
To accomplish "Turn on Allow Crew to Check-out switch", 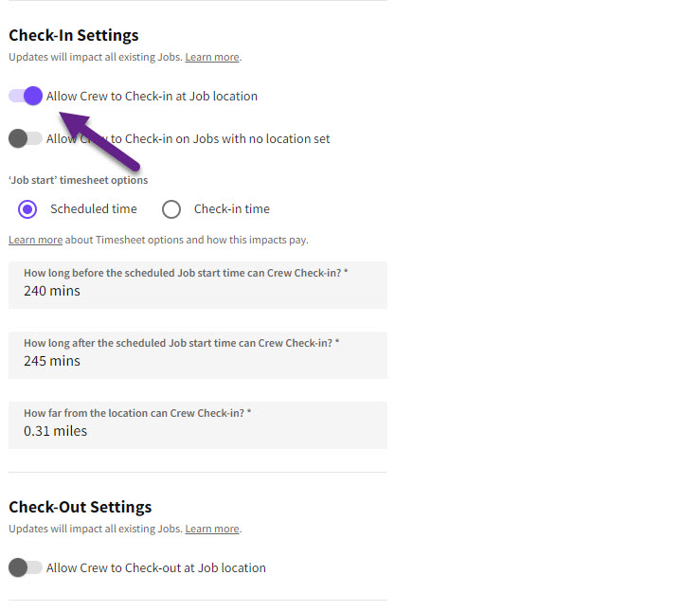I will (x=26, y=567).
